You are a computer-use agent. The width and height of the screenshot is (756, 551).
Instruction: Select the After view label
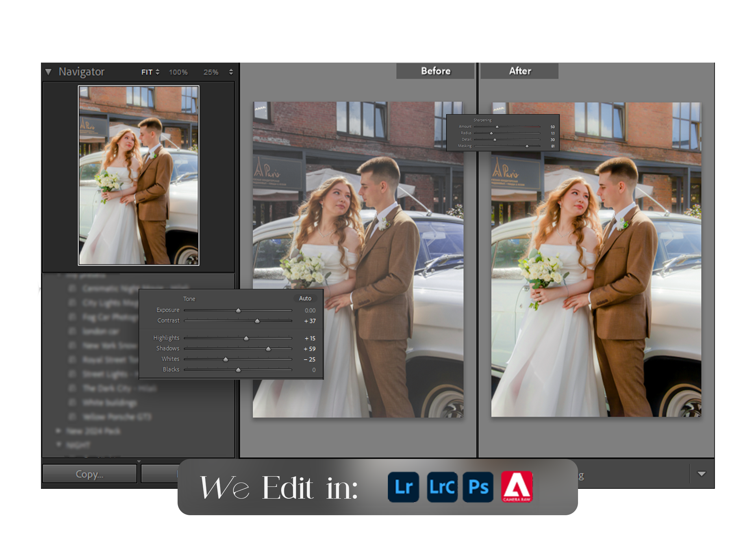pyautogui.click(x=519, y=71)
